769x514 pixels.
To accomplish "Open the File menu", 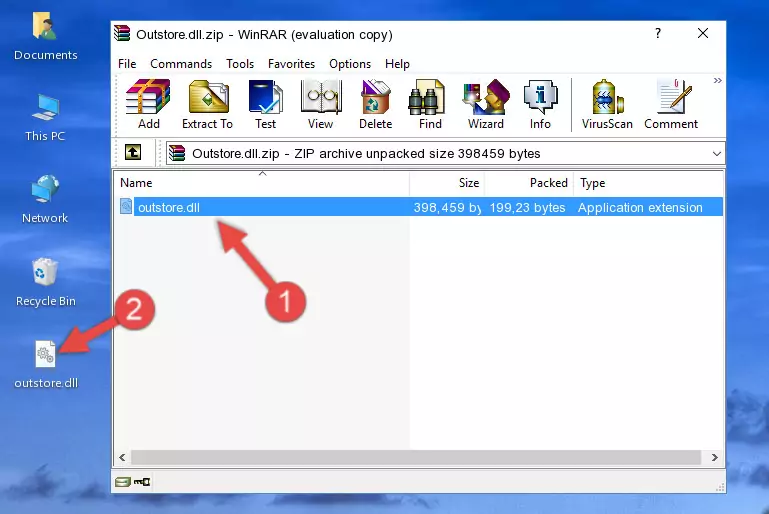I will point(127,64).
